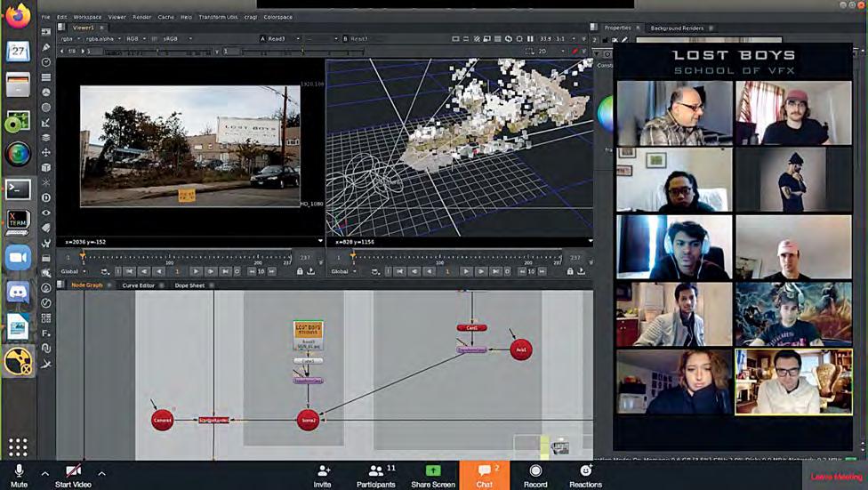This screenshot has width=868, height=490.
Task: Open the Terminal from the Ubuntu dock
Action: pyautogui.click(x=19, y=189)
